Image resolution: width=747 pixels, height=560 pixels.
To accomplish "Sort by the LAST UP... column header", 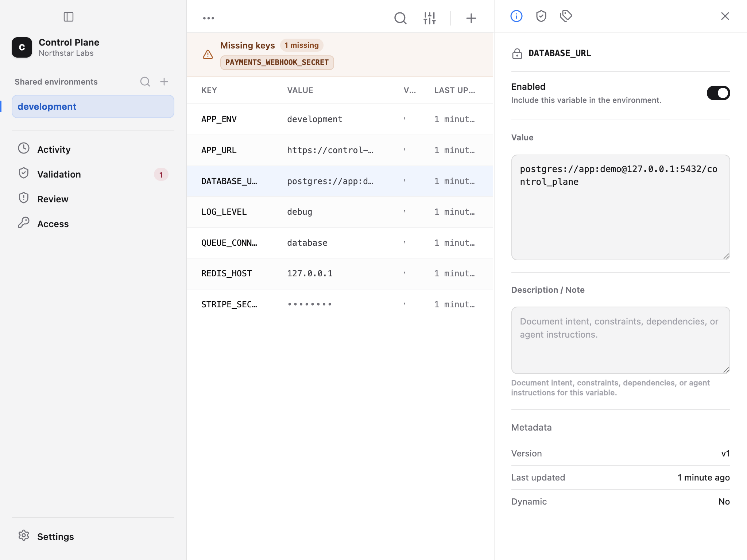I will click(454, 90).
